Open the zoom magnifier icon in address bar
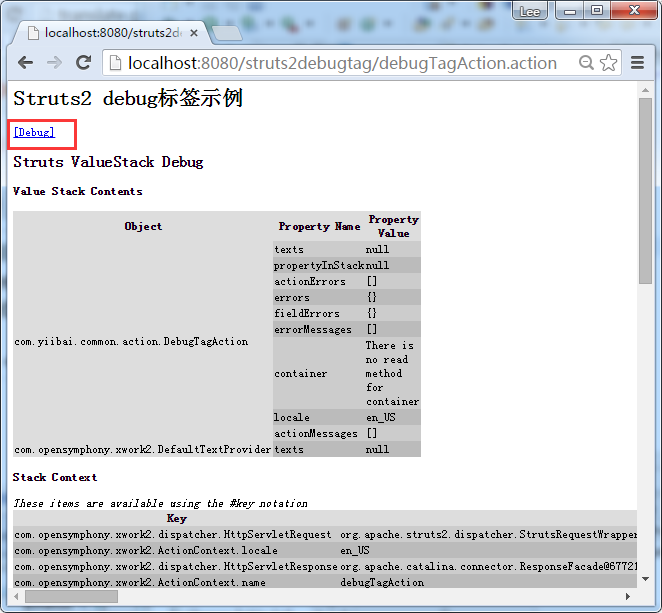 point(587,63)
